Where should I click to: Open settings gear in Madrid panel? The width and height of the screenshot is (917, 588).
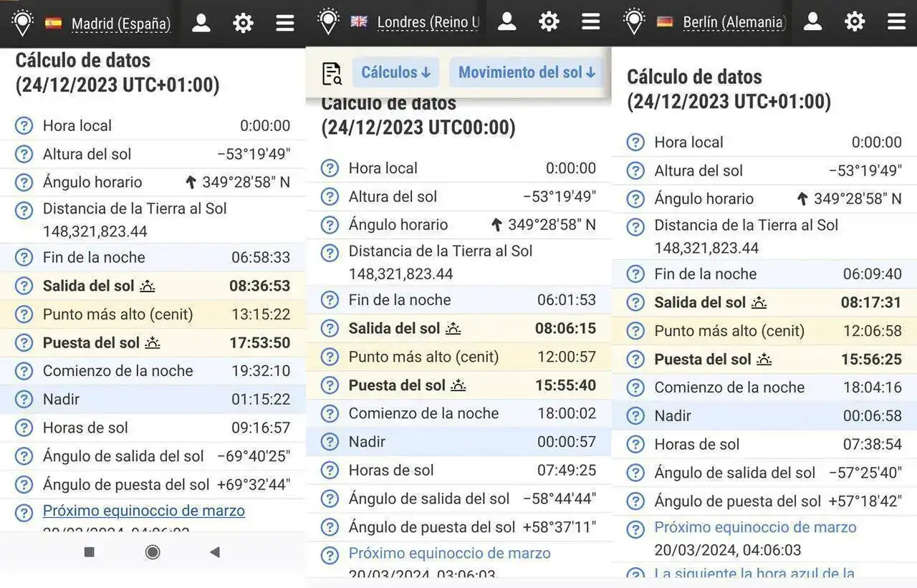[244, 23]
